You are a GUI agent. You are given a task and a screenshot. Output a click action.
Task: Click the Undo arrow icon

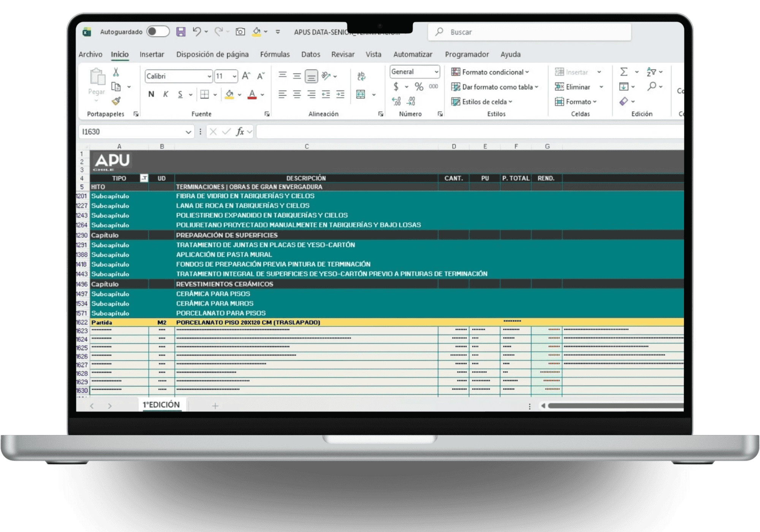tap(196, 32)
